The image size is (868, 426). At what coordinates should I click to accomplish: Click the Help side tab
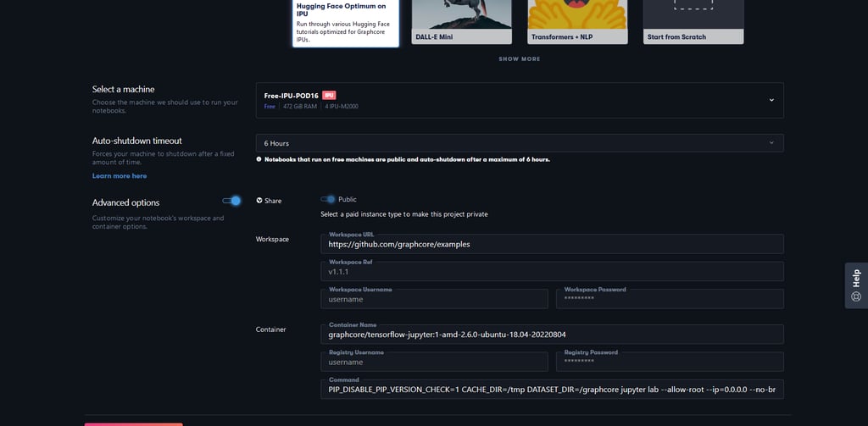(x=856, y=285)
